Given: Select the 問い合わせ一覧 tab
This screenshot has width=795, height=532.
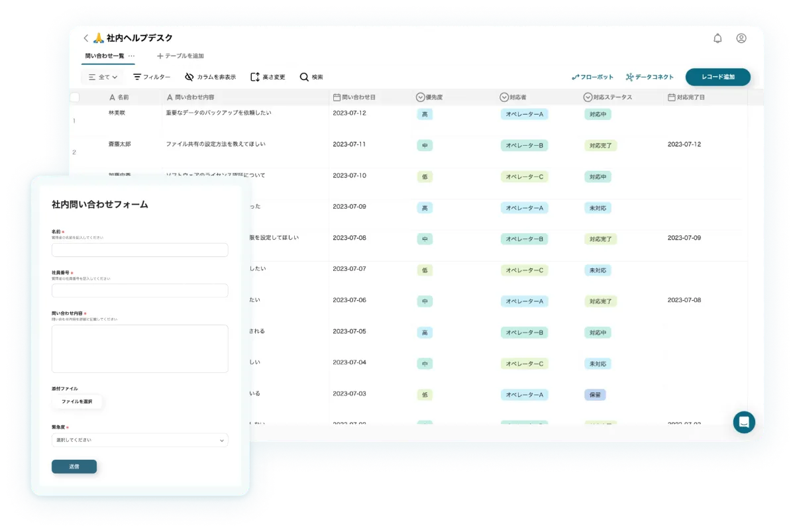Looking at the screenshot, I should click(105, 56).
